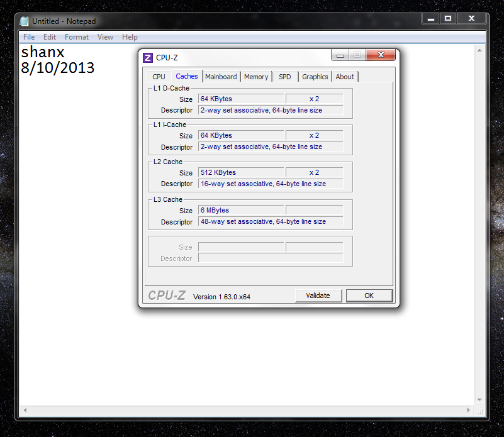
Task: Click OK to dismiss CPU-Z
Action: coord(369,296)
